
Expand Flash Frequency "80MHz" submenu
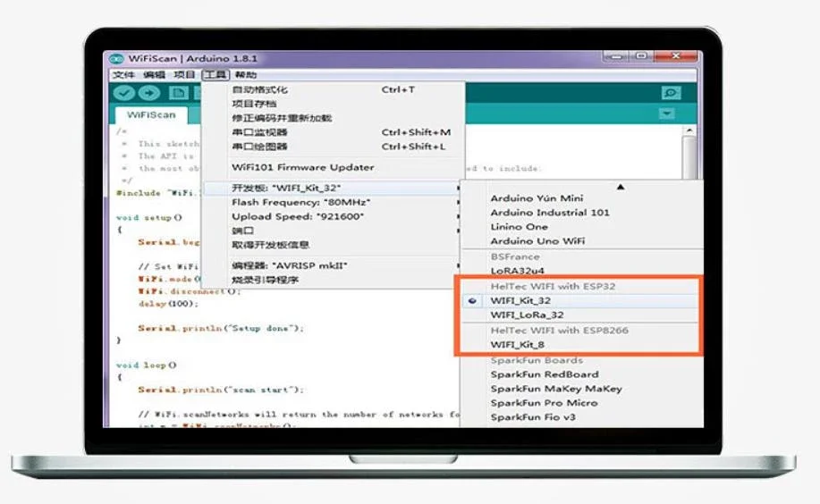pyautogui.click(x=334, y=202)
